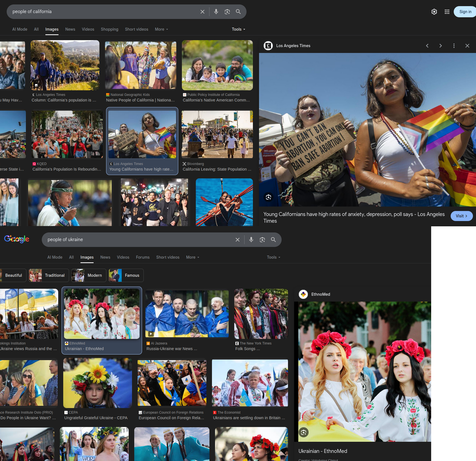Image resolution: width=476 pixels, height=461 pixels.
Task: Switch to All tab in Ukraine search
Action: tap(71, 257)
